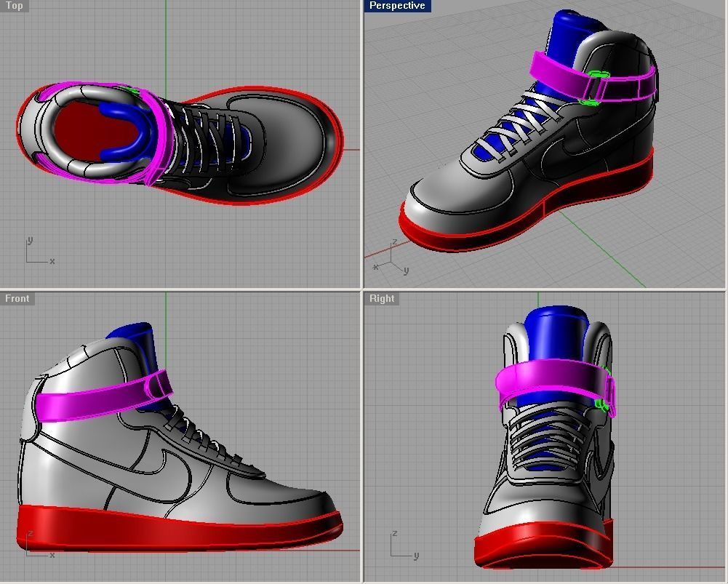The width and height of the screenshot is (728, 584).
Task: Activate the Top viewport title label
Action: coord(14,6)
